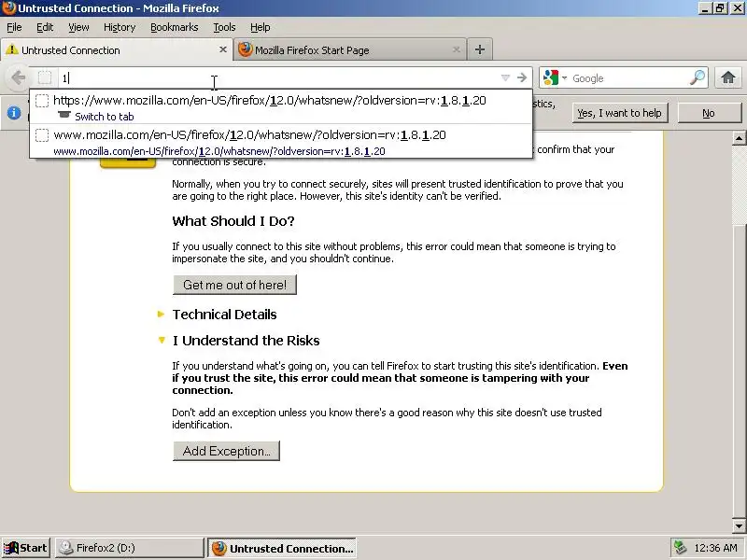Click the page icon of the second suggestion
The width and height of the screenshot is (747, 560).
tap(42, 135)
